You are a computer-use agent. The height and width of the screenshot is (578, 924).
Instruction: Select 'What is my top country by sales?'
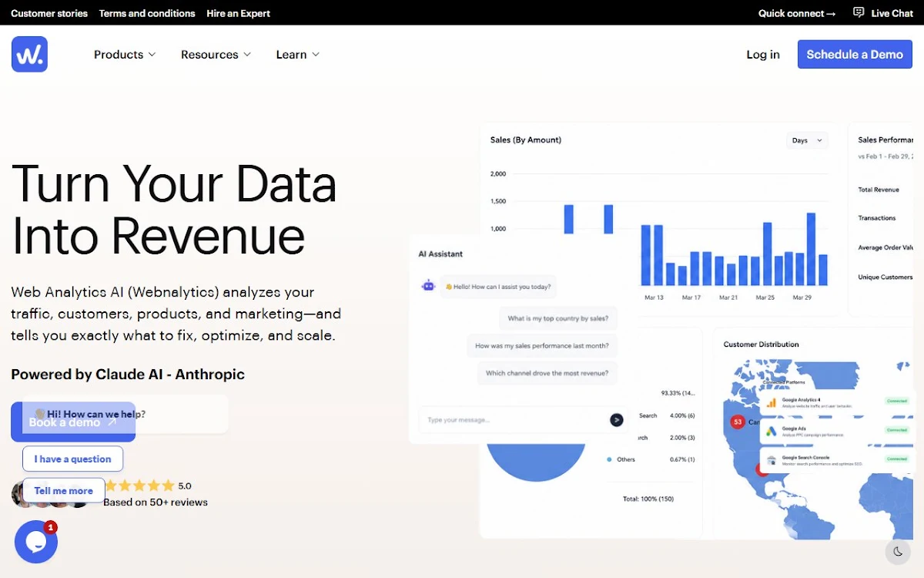(557, 318)
